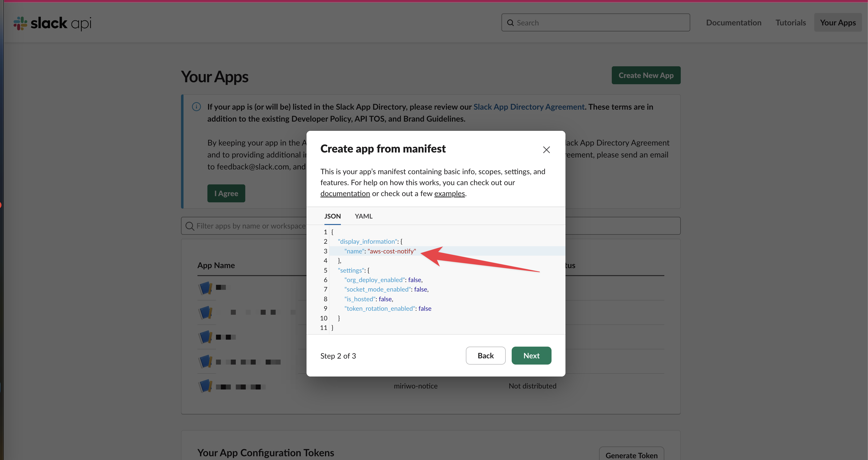This screenshot has height=460, width=868.
Task: Click the magnifier icon in the top search bar
Action: [x=511, y=22]
